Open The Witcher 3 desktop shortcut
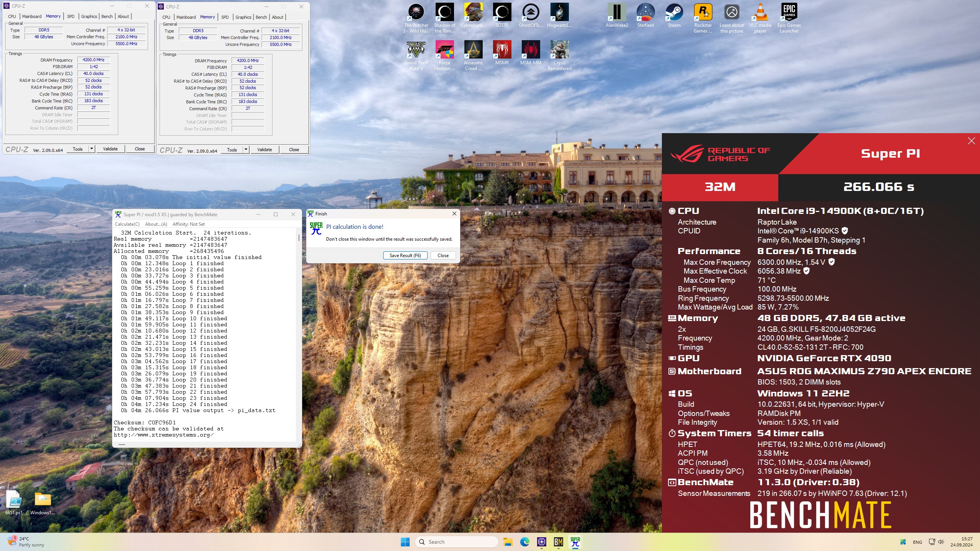The image size is (980, 551). pos(416,18)
